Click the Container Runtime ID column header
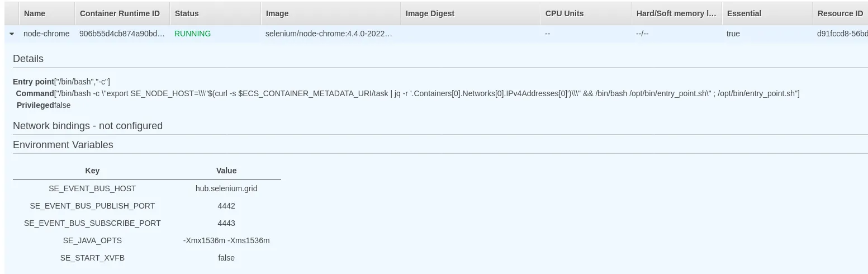 point(120,13)
